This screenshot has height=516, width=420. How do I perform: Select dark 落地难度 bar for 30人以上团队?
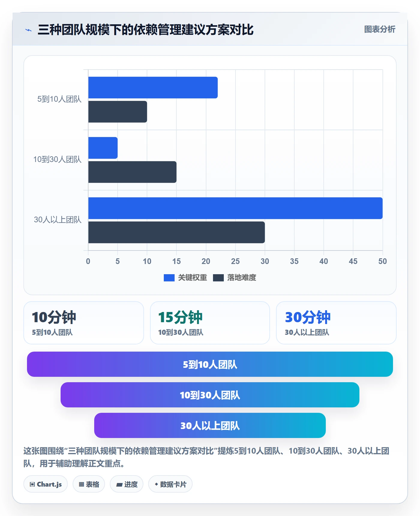176,232
